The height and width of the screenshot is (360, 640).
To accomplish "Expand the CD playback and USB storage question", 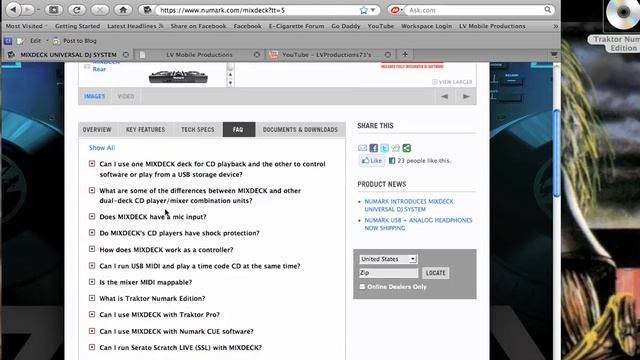I will coord(92,164).
